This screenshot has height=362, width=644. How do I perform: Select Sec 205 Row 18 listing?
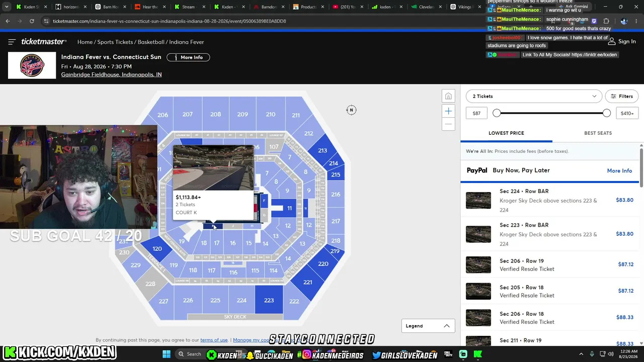coord(549,291)
